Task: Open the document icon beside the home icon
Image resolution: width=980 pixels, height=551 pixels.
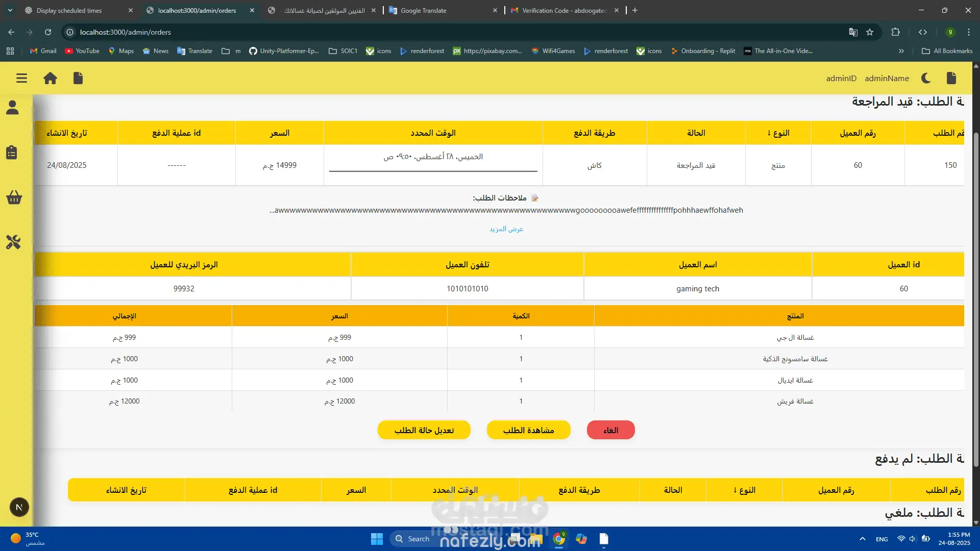Action: (78, 78)
